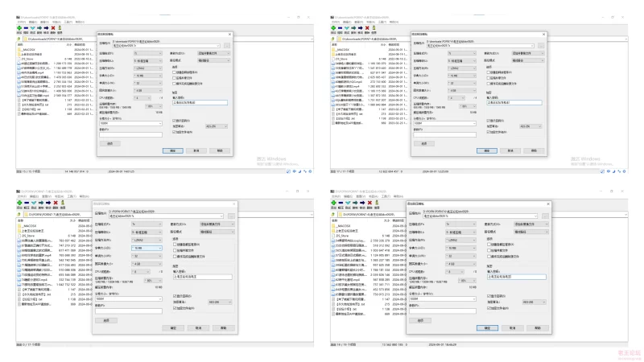
Task: Click up-folder icon in top-left window
Action: (x=19, y=39)
